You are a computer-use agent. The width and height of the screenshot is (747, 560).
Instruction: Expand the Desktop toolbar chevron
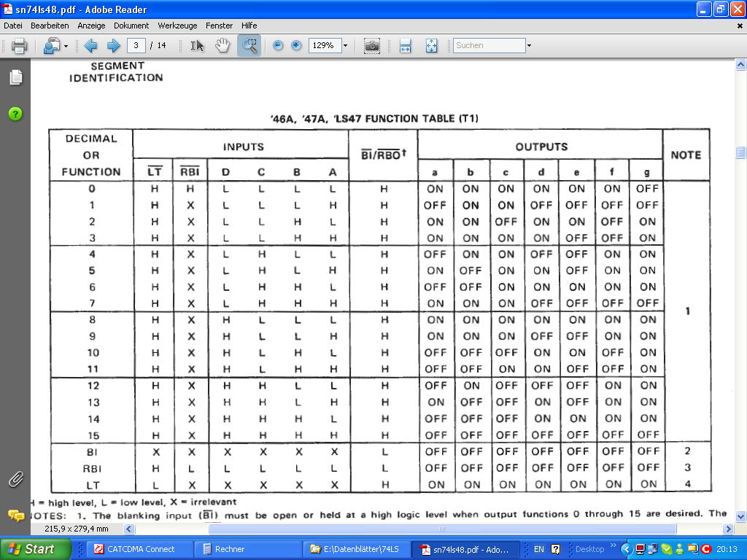point(613,545)
